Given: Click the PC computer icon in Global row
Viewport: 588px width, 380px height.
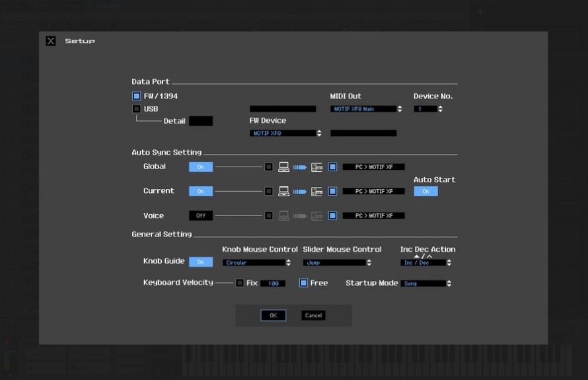Looking at the screenshot, I should (283, 167).
